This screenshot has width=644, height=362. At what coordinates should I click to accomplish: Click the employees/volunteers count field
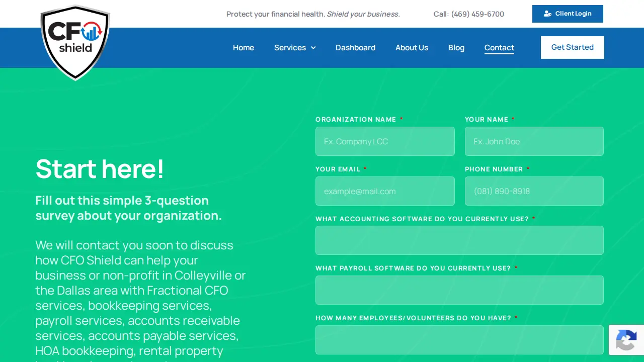[459, 340]
